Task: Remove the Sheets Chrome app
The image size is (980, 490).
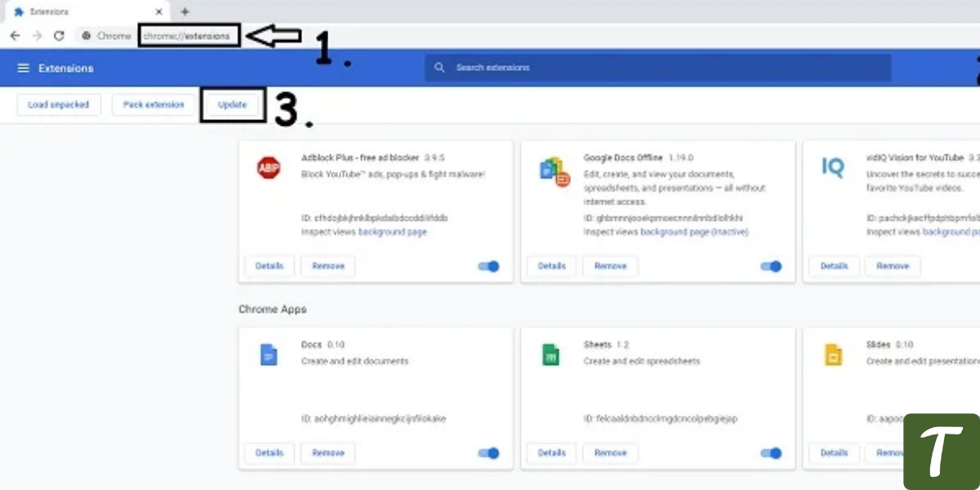Action: click(610, 453)
